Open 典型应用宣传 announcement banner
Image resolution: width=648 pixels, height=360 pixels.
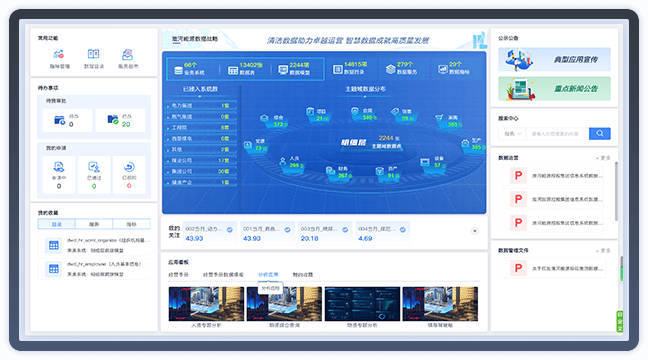[x=554, y=60]
